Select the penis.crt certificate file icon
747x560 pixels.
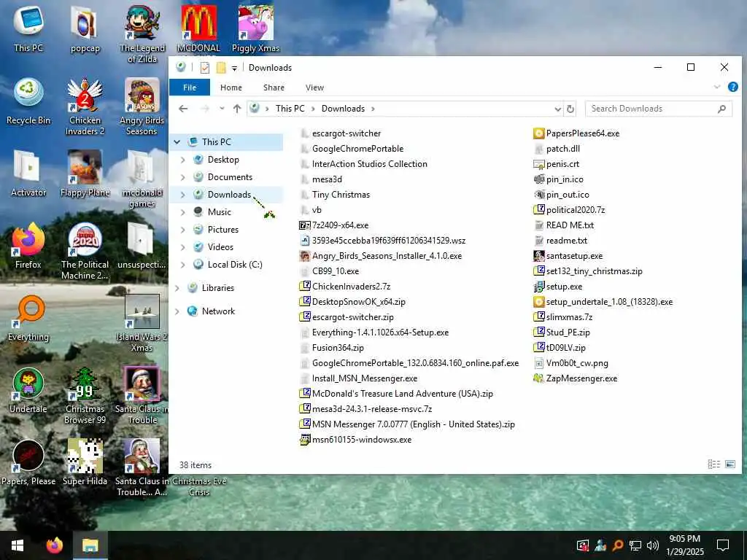click(539, 164)
